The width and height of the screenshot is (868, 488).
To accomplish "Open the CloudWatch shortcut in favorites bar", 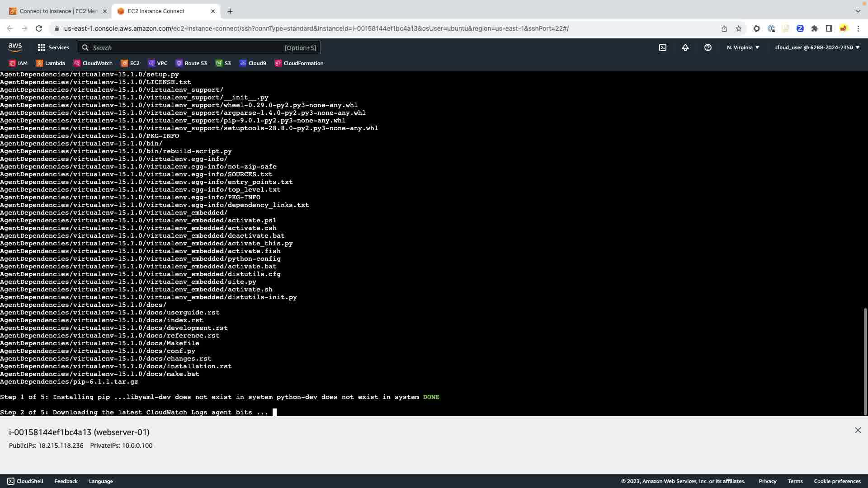I will point(93,63).
